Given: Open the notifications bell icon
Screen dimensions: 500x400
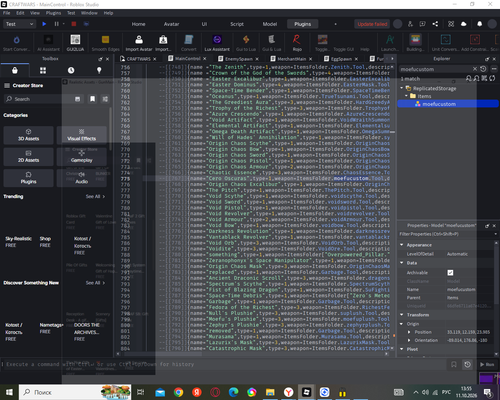Looking at the screenshot, I should 479,24.
